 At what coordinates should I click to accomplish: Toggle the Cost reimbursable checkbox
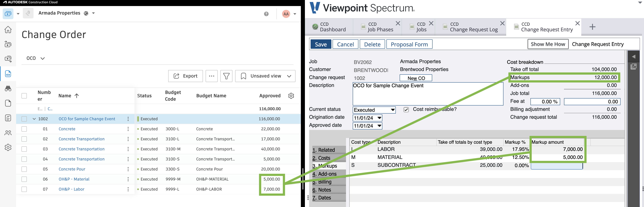coord(406,110)
